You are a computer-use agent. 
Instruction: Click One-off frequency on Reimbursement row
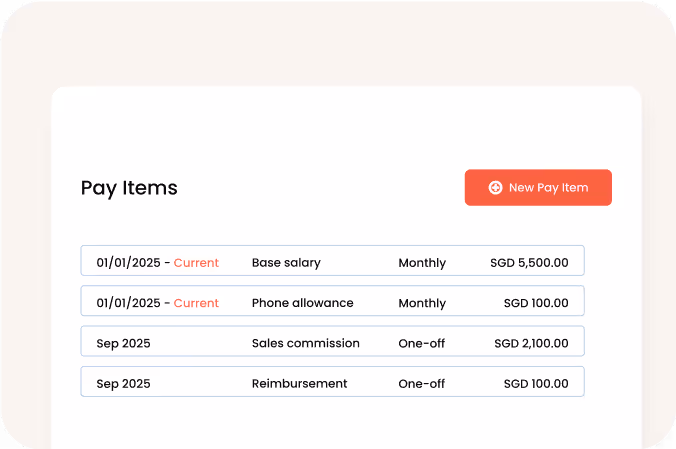422,383
